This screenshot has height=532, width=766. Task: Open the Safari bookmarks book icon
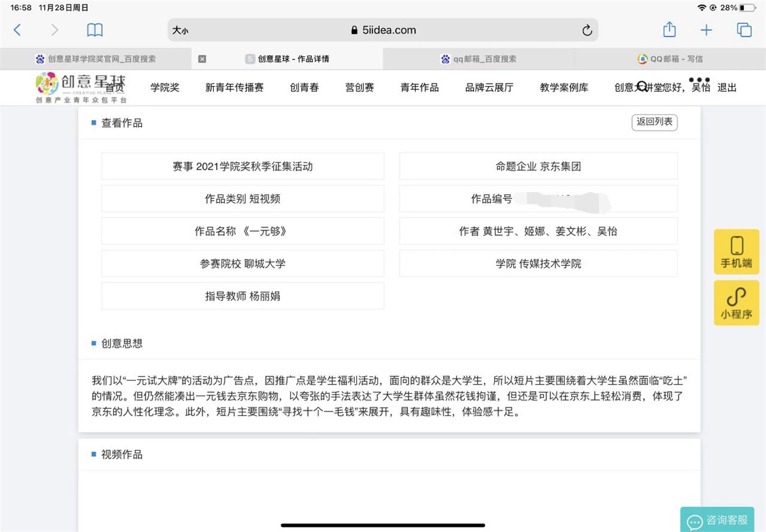click(94, 30)
